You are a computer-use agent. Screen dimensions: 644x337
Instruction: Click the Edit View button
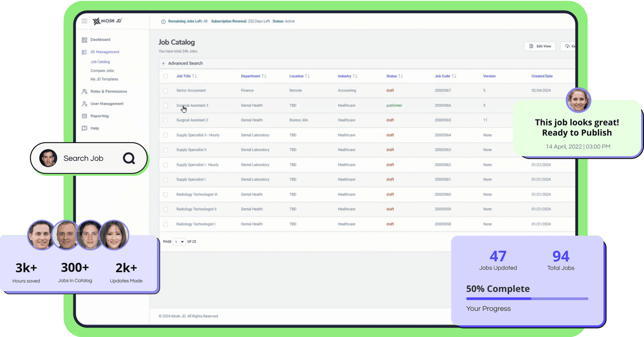point(540,46)
